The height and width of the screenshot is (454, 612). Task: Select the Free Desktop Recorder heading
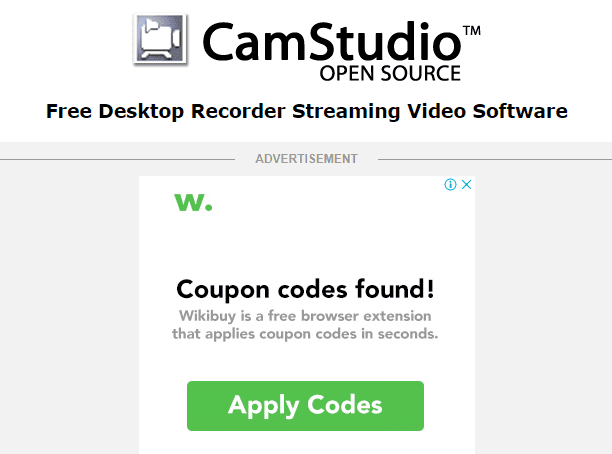pyautogui.click(x=307, y=111)
